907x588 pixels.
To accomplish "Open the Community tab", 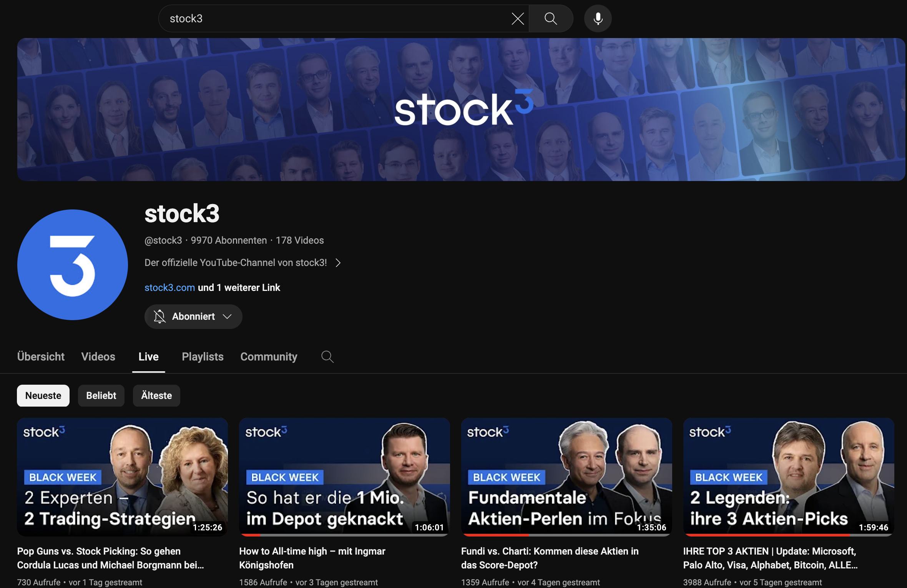I will click(x=269, y=357).
